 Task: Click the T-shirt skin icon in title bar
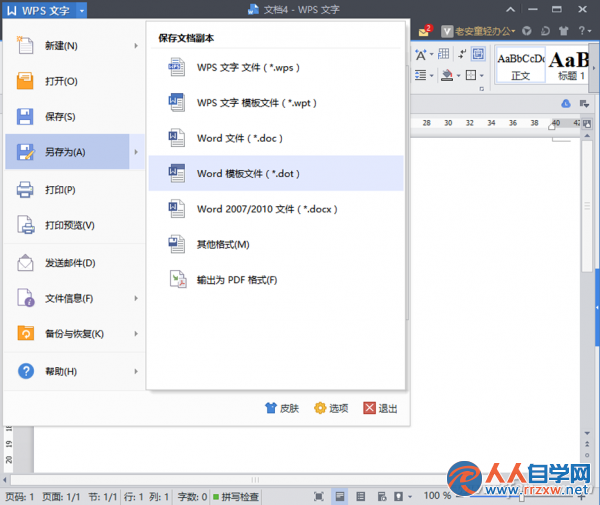[563, 31]
